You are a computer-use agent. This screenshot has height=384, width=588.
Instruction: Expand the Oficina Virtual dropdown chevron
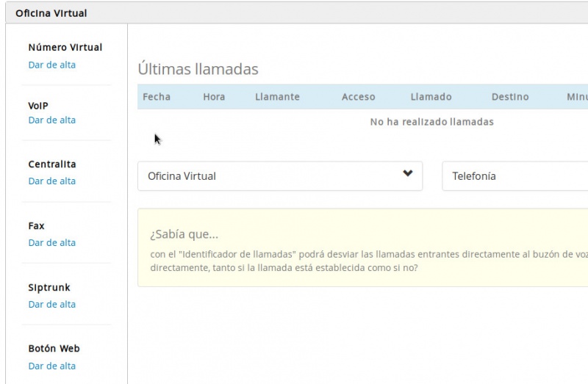pyautogui.click(x=408, y=174)
